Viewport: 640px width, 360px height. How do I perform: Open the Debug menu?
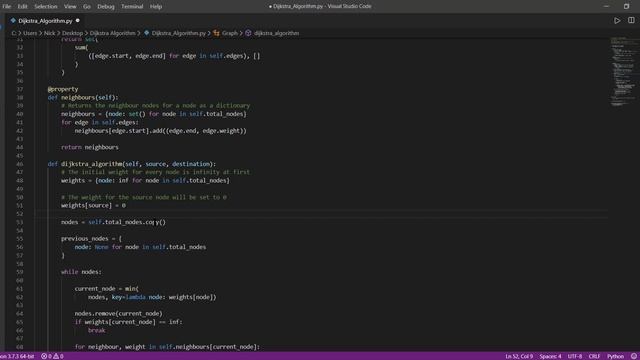(106, 7)
